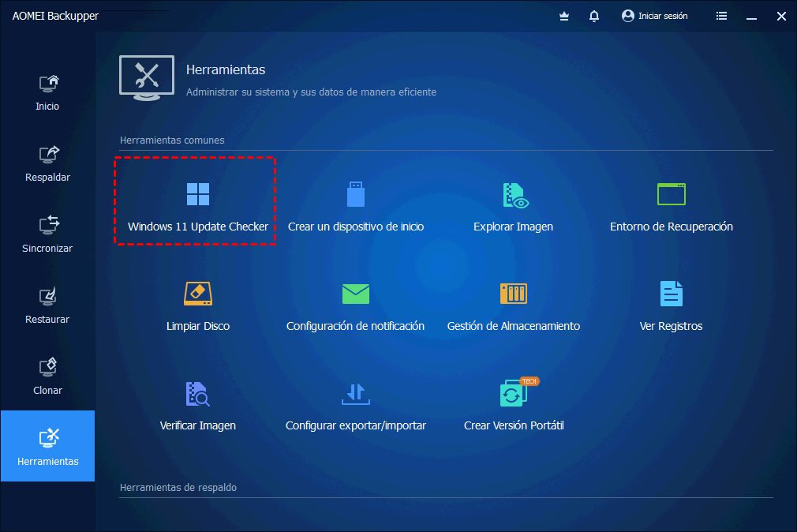The width and height of the screenshot is (797, 532).
Task: Open Entorno de Recuperación
Action: click(671, 200)
